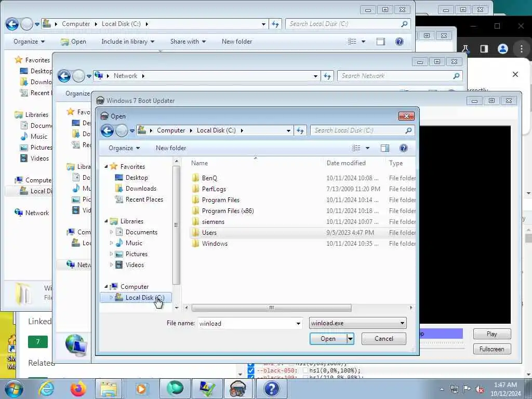Open the Share with menu in Explorer

click(188, 42)
